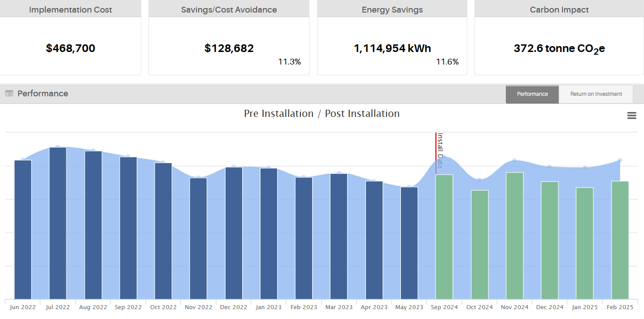Viewport: 644px width, 319px height.
Task: Click the Aug 2022 x-axis label
Action: pos(93,307)
